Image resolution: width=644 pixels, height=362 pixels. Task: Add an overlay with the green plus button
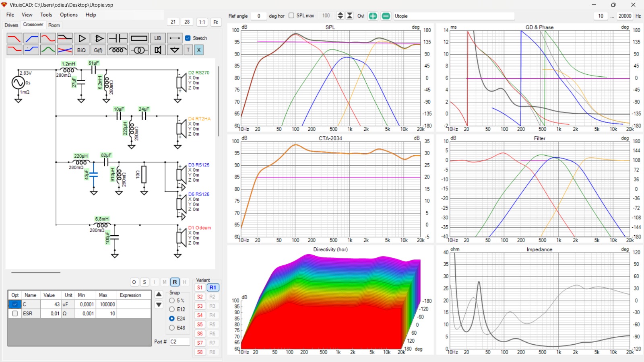[x=373, y=16]
